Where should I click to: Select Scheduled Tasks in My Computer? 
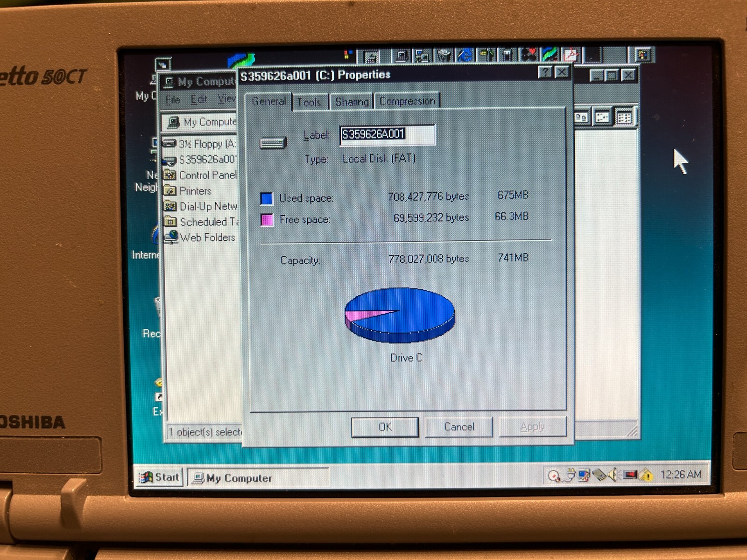coord(201,222)
